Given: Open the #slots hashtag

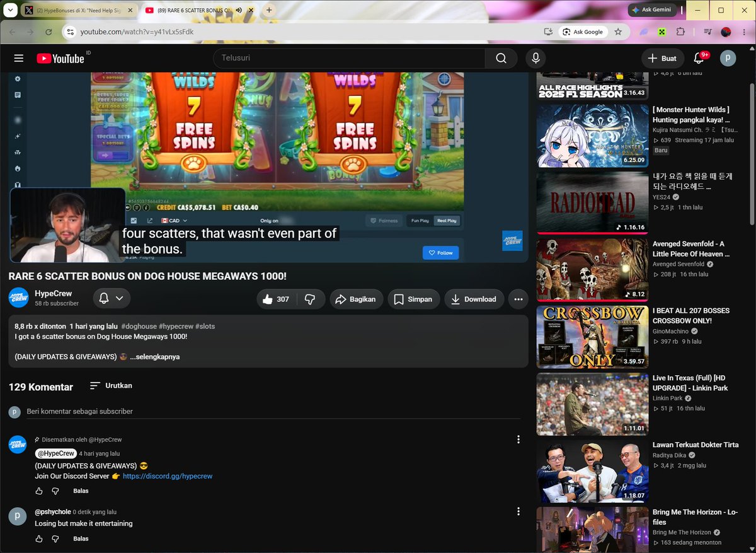Looking at the screenshot, I should click(x=205, y=327).
